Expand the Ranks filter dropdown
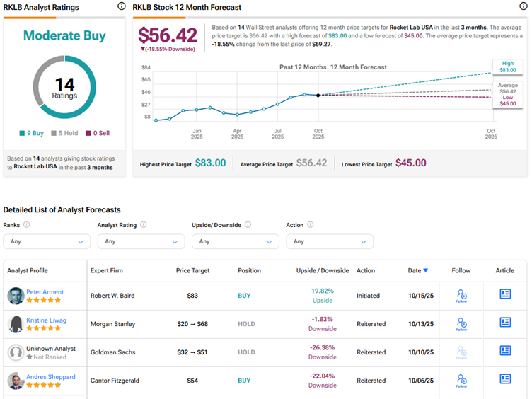 coord(47,241)
